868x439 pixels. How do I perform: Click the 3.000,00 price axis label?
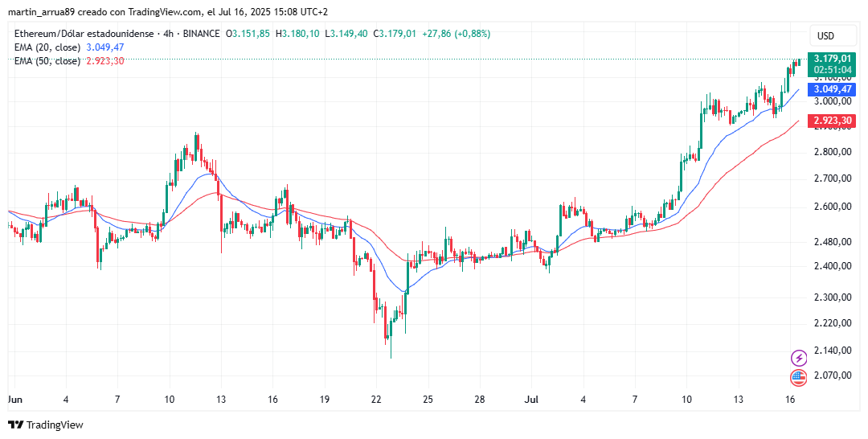point(833,101)
